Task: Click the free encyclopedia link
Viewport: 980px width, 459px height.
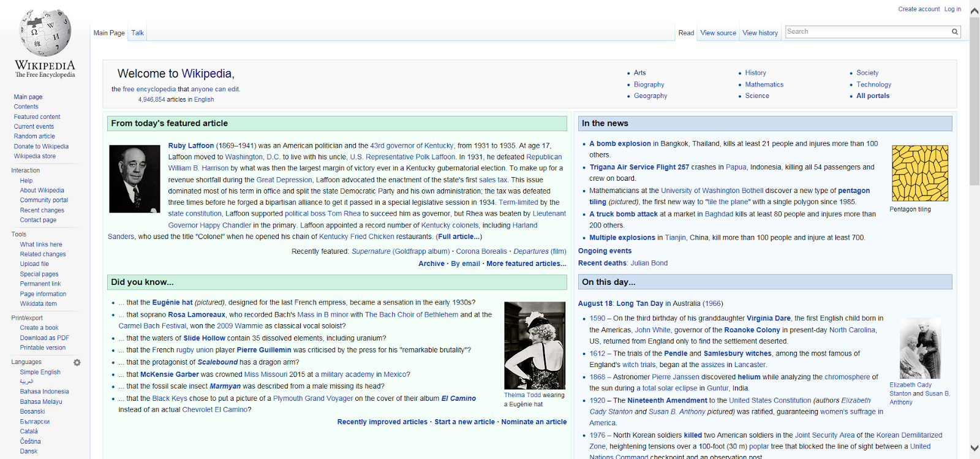Action: 149,89
